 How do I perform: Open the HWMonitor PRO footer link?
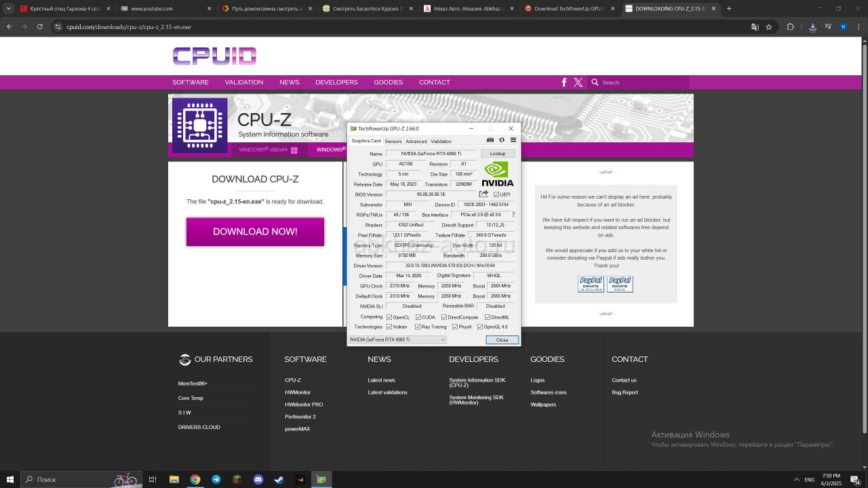point(304,405)
